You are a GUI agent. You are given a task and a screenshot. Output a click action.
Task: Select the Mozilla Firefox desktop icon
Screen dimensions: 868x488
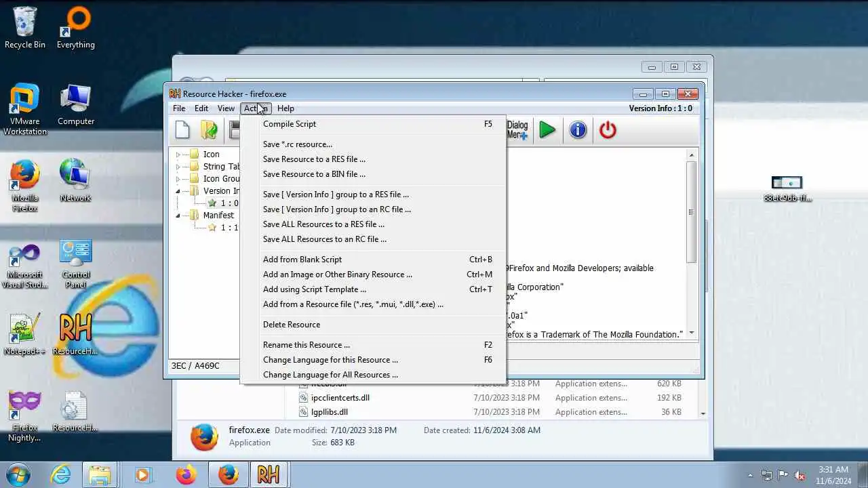pyautogui.click(x=25, y=186)
